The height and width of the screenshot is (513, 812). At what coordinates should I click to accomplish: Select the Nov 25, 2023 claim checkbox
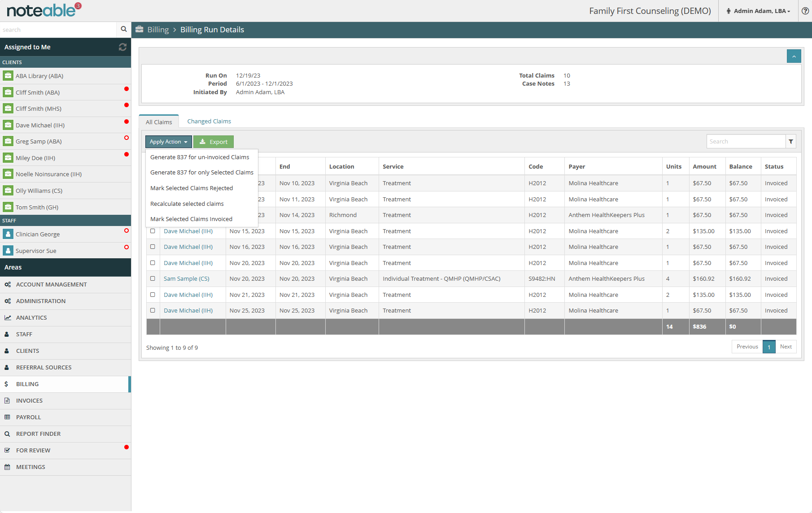tap(153, 310)
